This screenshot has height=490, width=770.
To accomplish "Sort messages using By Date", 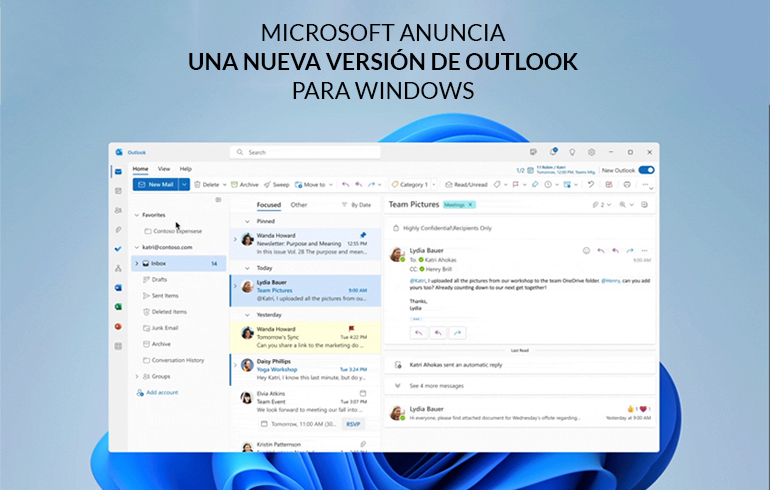I will tap(361, 205).
